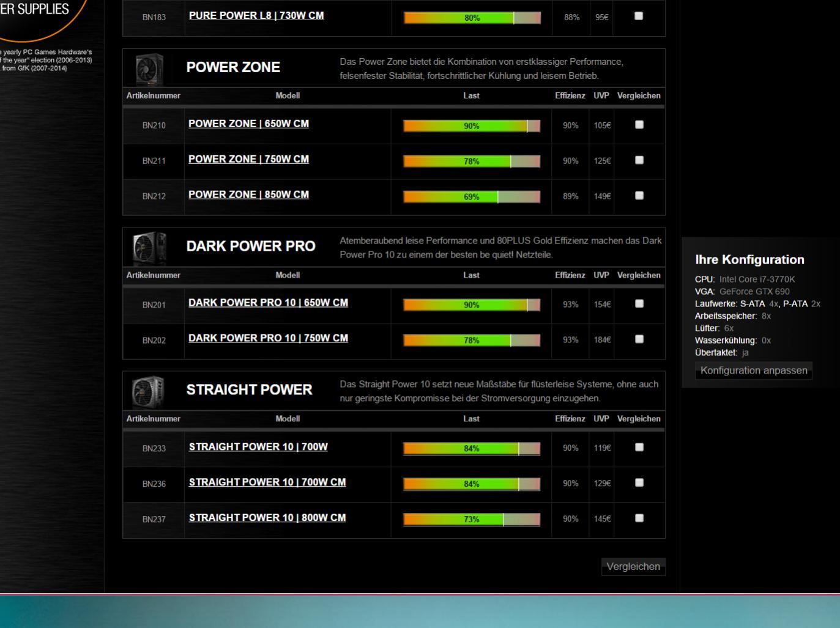Viewport: 840px width, 628px height.
Task: Click the Konfiguration anpassen button
Action: [x=754, y=371]
